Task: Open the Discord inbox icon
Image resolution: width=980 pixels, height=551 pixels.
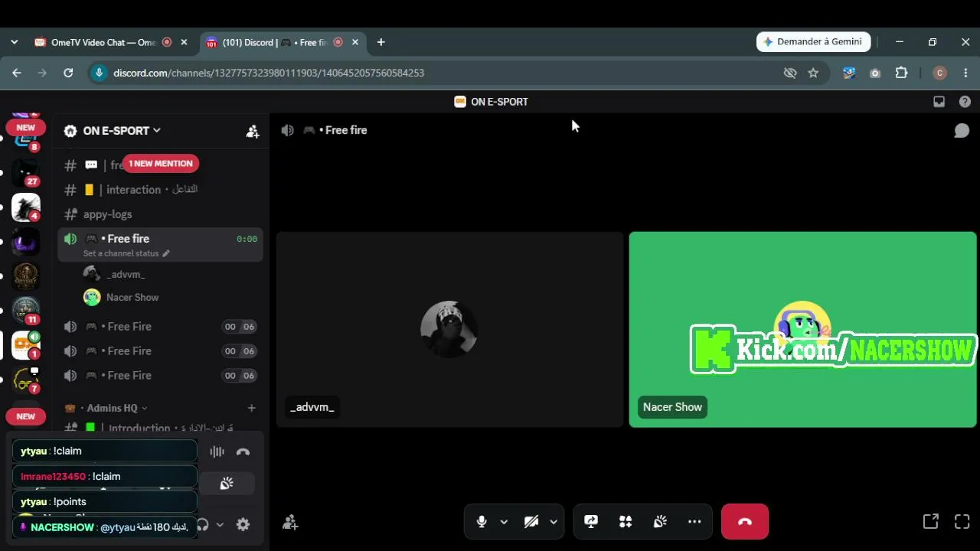Action: (939, 102)
